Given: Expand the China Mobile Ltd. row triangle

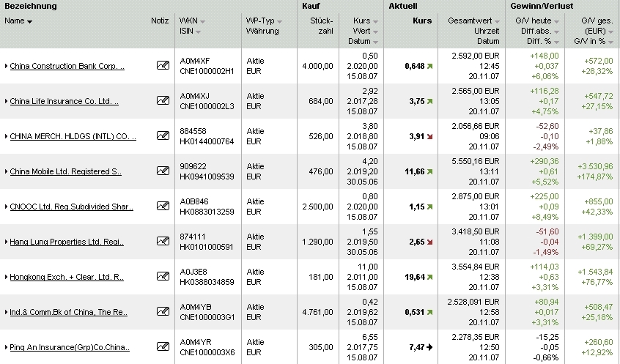Looking at the screenshot, I should 6,172.
